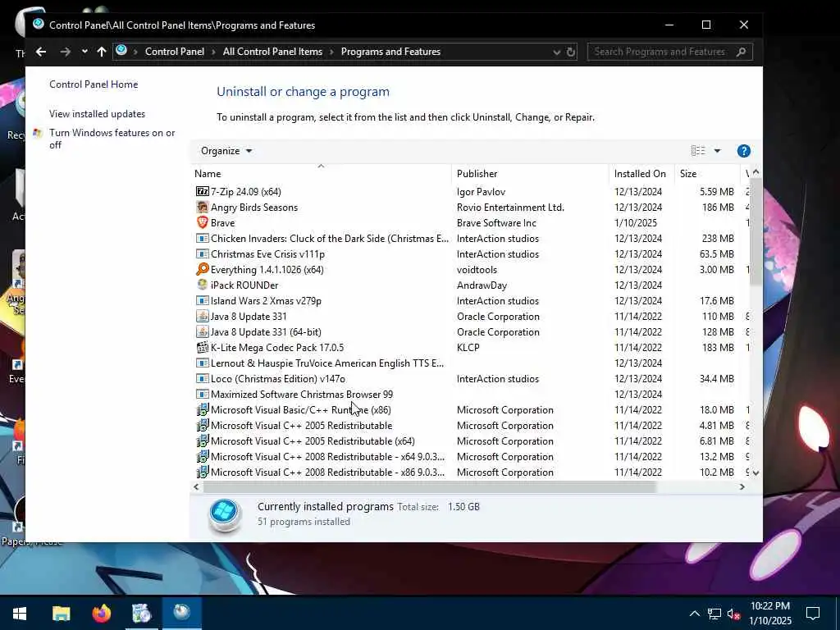The height and width of the screenshot is (630, 840).
Task: Click the vertical scrollbar thumb
Action: [756, 232]
